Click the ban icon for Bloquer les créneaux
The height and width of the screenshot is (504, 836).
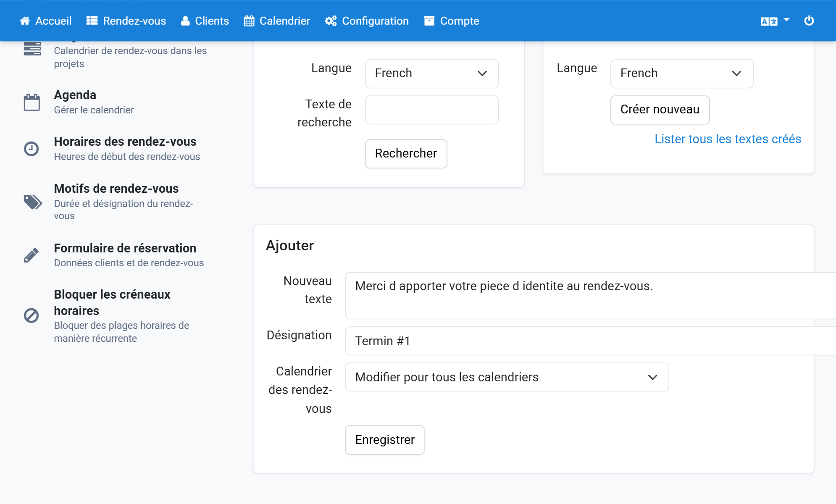tap(32, 315)
